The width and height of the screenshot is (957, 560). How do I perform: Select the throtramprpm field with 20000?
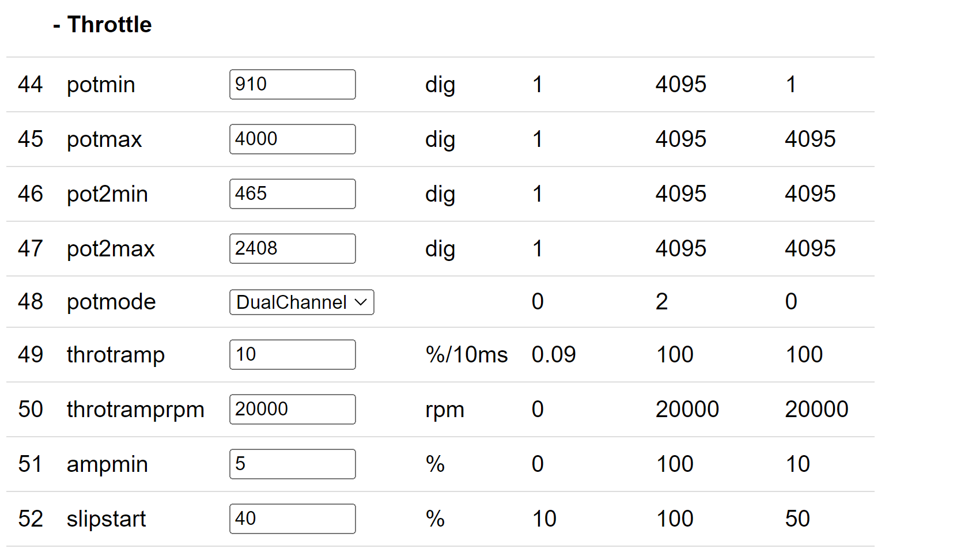[x=293, y=410]
